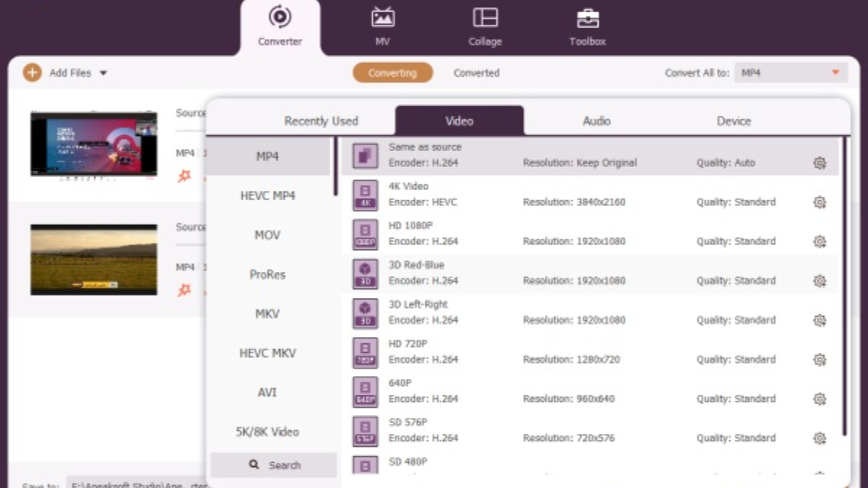This screenshot has height=488, width=868.
Task: Click Quality: Auto text
Action: point(726,163)
